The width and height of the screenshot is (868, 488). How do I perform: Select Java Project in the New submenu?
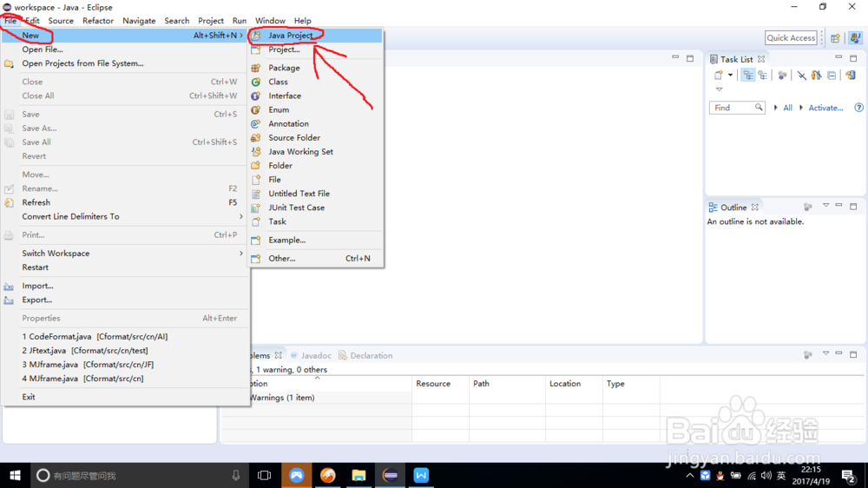[315, 36]
